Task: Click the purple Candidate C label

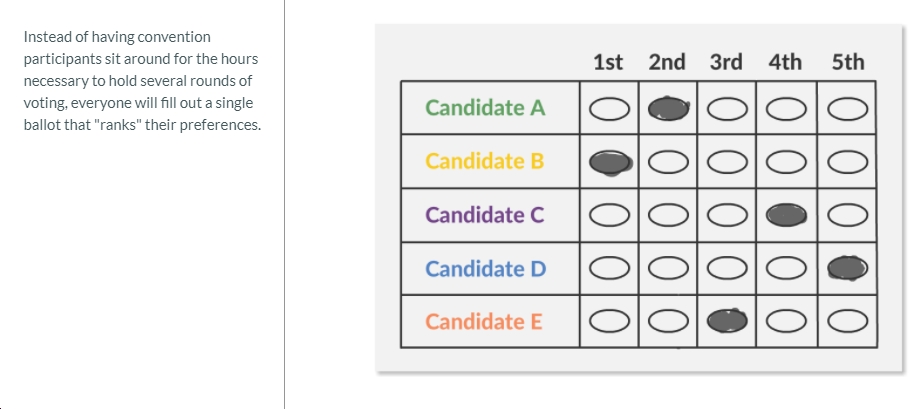Action: [x=485, y=215]
